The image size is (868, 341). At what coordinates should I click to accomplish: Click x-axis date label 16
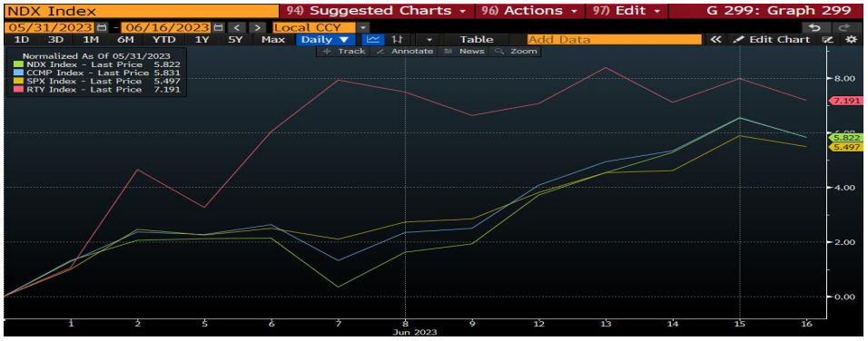(x=806, y=324)
